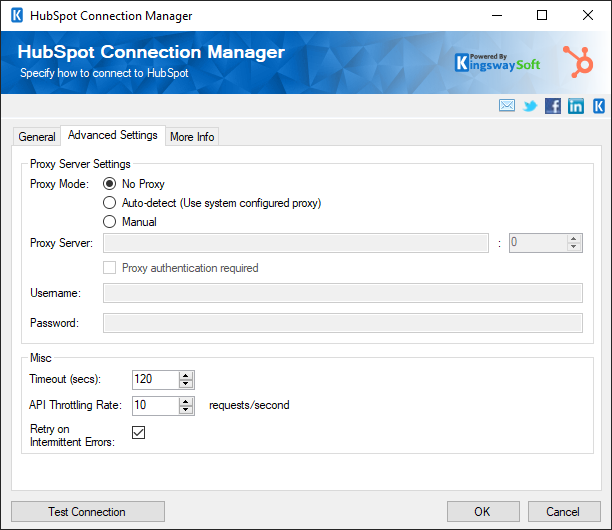Screen dimensions: 612x530
Task: Click the Test Connection button
Action: (88, 512)
